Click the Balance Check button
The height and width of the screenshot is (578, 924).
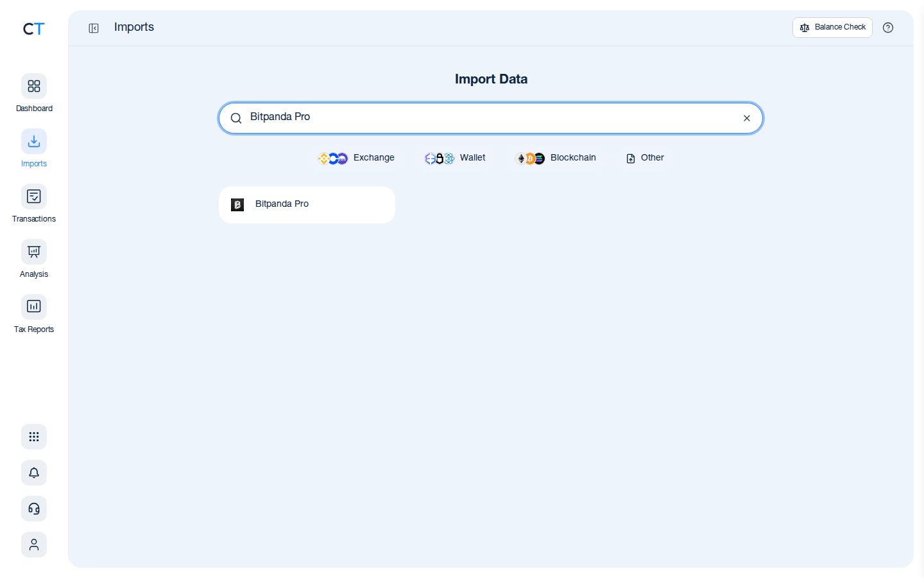click(832, 28)
